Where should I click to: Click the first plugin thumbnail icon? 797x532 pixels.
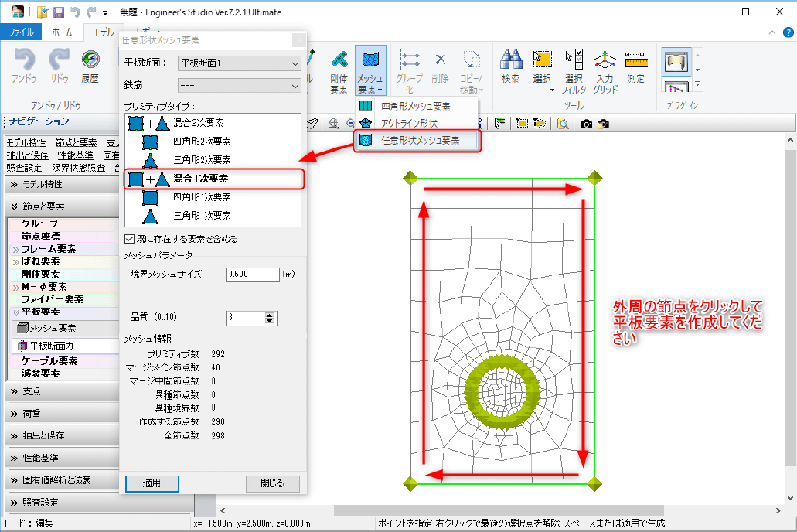pos(676,62)
